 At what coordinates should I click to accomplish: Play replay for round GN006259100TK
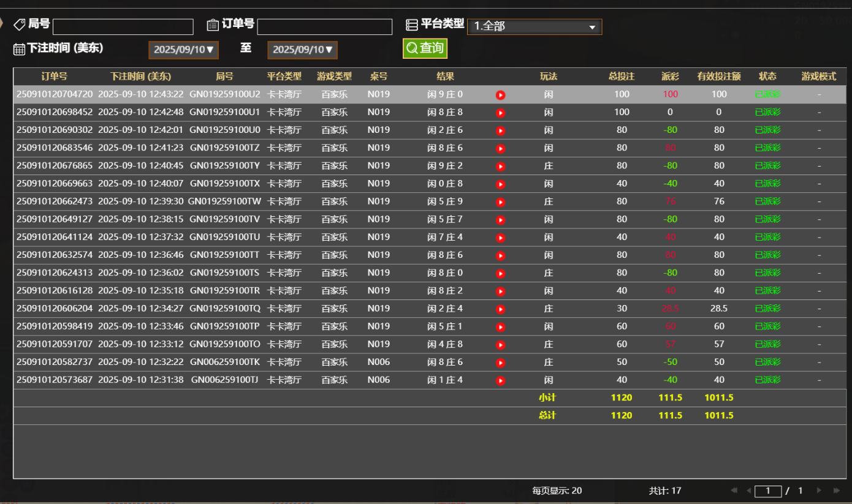(500, 363)
